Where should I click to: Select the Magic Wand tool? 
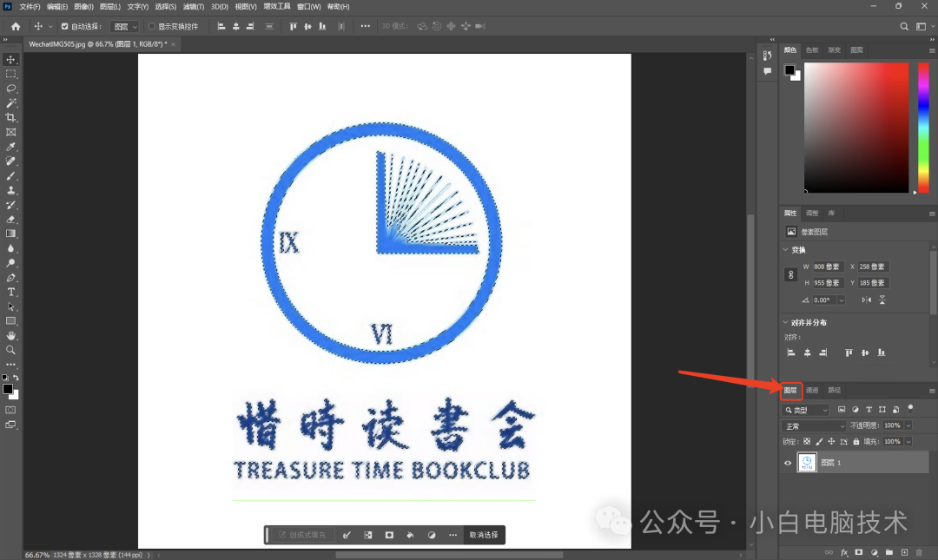10,103
